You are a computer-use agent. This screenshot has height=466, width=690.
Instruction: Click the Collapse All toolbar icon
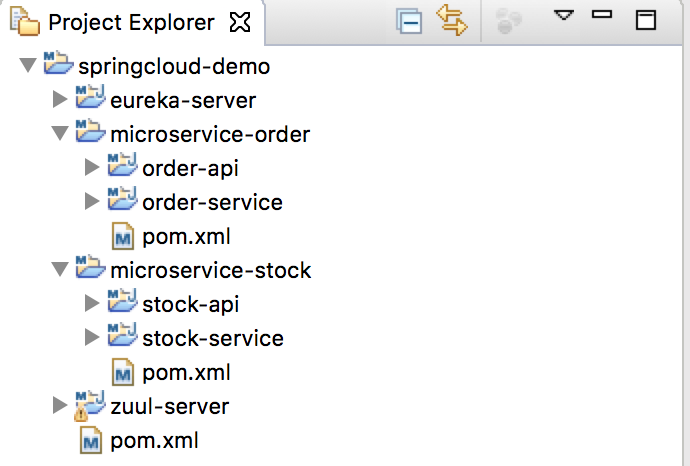410,21
